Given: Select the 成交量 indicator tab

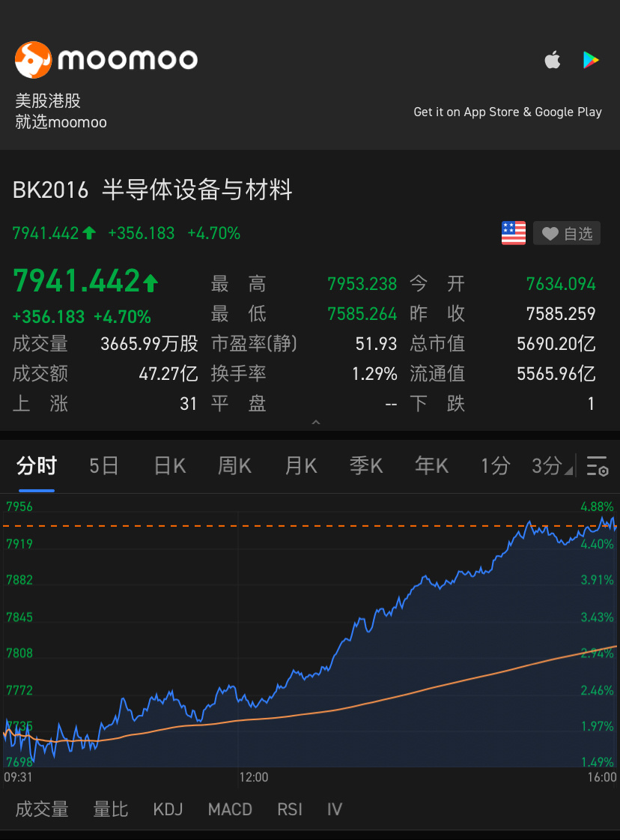Looking at the screenshot, I should click(x=42, y=809).
